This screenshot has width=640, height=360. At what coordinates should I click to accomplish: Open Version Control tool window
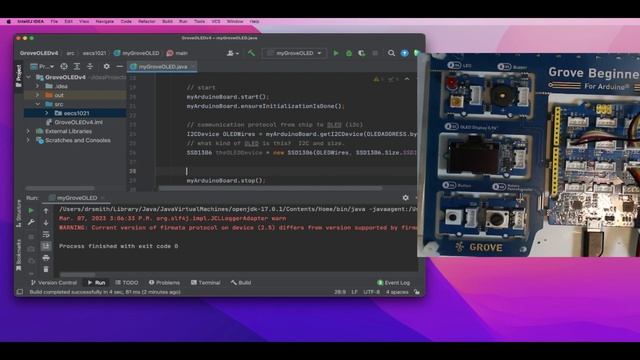coord(54,282)
